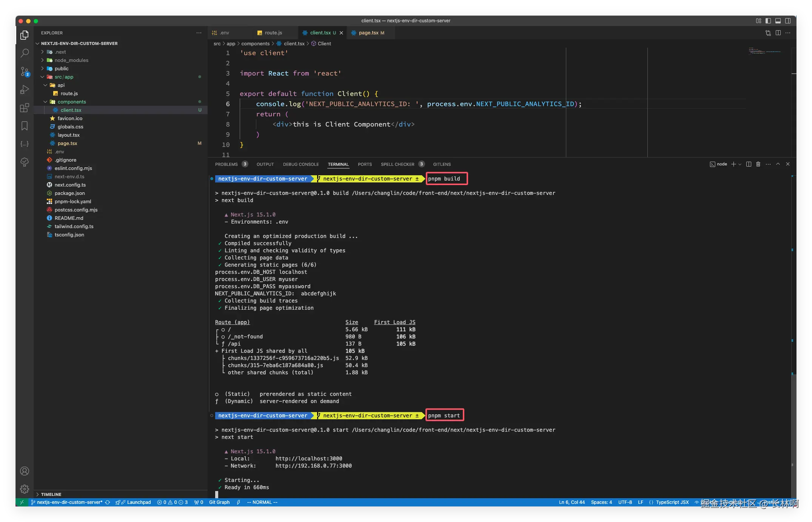Switch to the PROBLEMS panel tab

coord(226,164)
